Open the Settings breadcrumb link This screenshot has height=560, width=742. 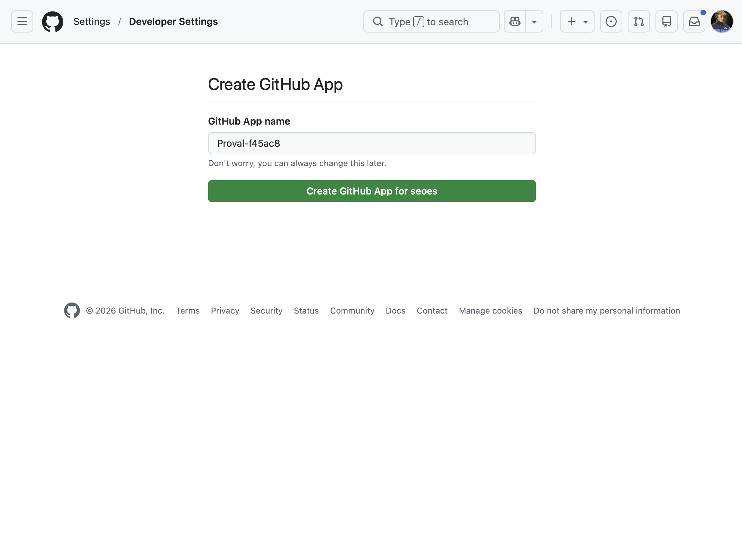click(x=92, y=21)
